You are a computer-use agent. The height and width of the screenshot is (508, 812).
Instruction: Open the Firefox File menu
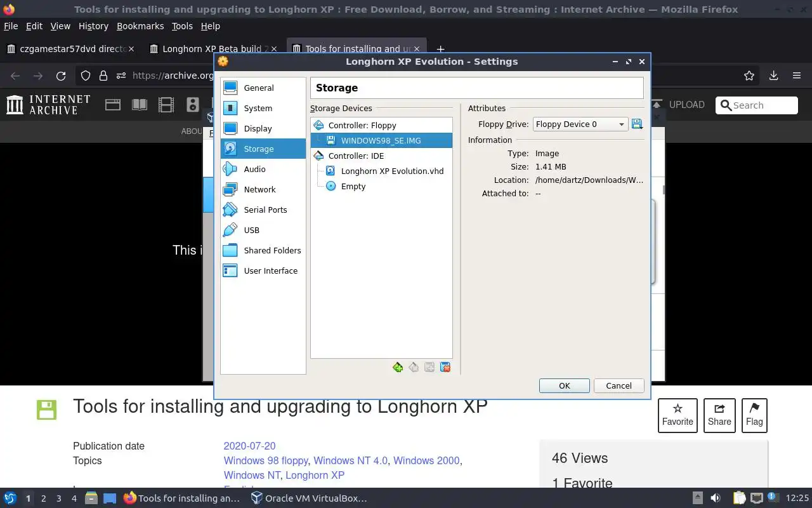click(11, 26)
